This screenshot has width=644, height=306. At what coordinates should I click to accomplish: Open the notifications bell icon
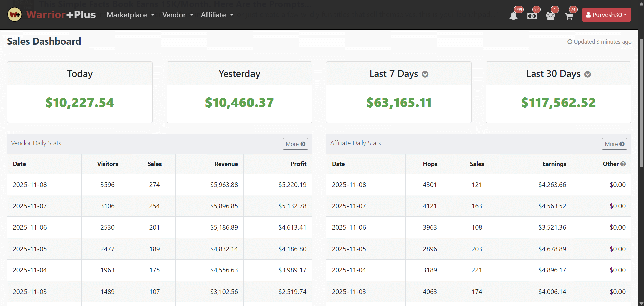[513, 16]
